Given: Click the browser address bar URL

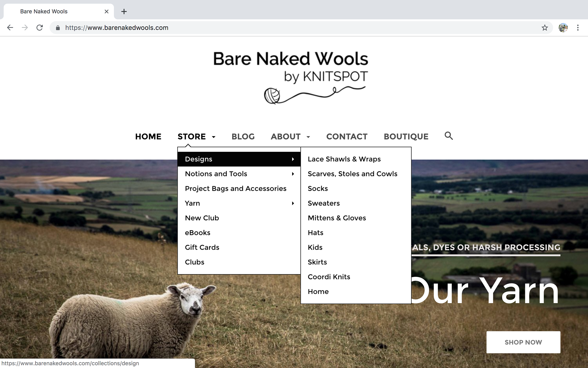Looking at the screenshot, I should coord(116,28).
